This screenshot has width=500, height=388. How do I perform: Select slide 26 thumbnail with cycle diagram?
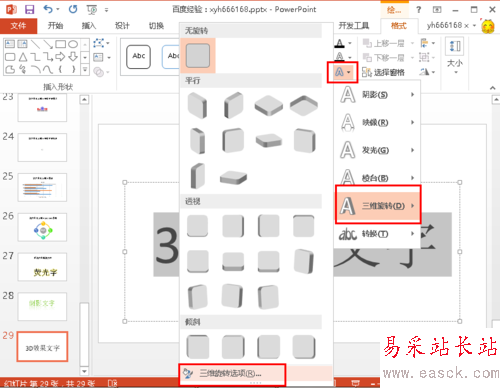42,227
